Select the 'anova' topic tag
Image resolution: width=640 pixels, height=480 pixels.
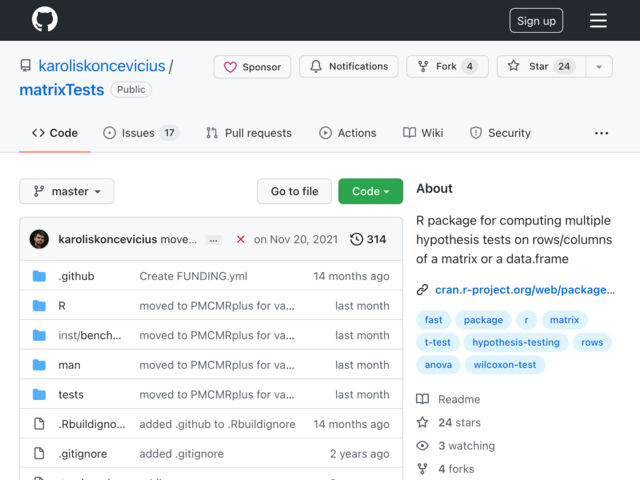tap(438, 365)
